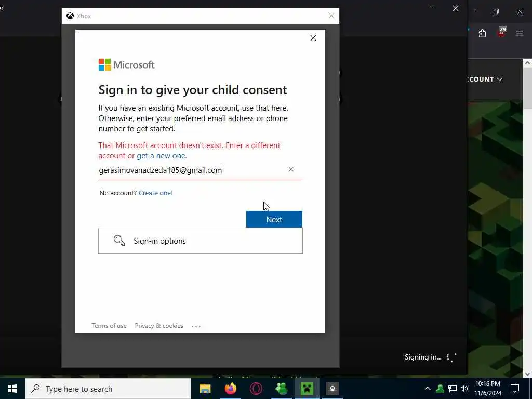The width and height of the screenshot is (532, 399).
Task: Click the Microsoft logo
Action: 126,64
